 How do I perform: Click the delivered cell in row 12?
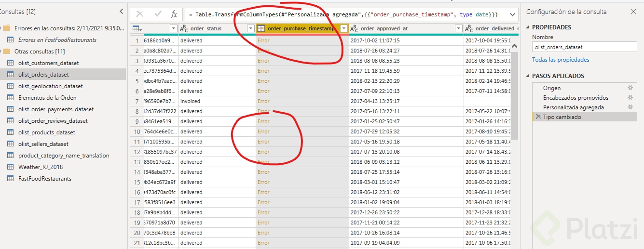click(217, 152)
